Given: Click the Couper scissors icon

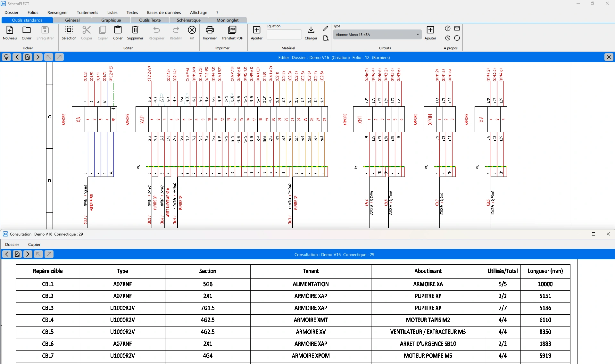Looking at the screenshot, I should point(87,30).
